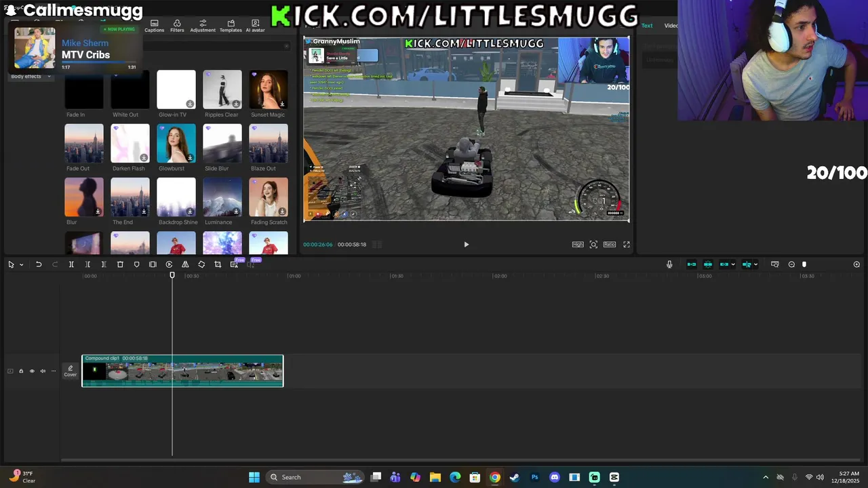Select the Fade In effect thumbnail
The height and width of the screenshot is (488, 868).
click(84, 89)
